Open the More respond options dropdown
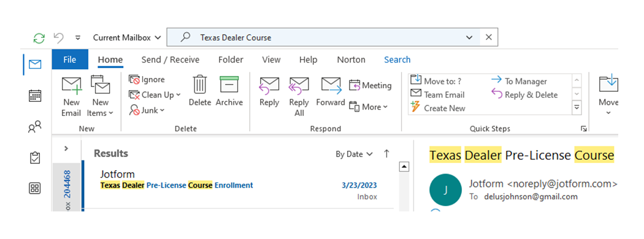The image size is (644, 239). click(368, 107)
